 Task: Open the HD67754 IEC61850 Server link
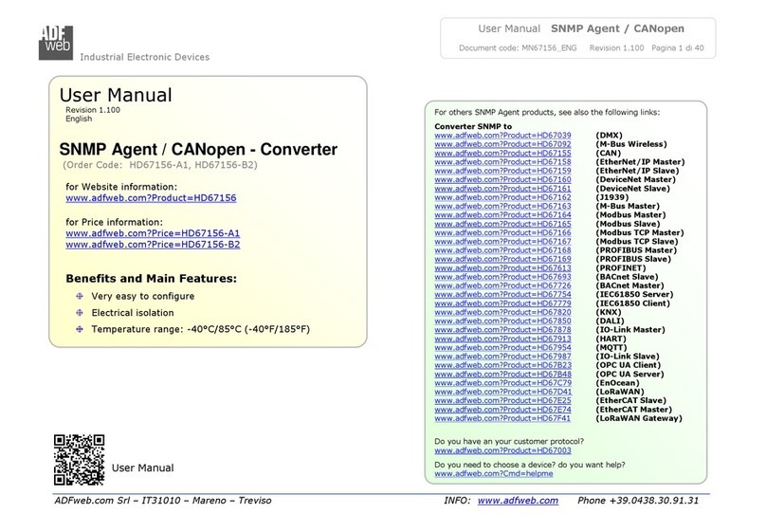[502, 294]
